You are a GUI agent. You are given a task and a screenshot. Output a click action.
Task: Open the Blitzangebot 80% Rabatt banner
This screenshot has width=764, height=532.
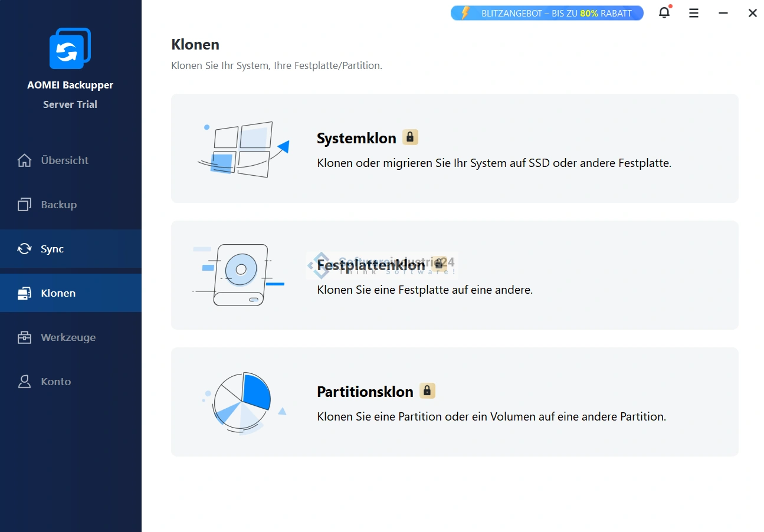click(x=546, y=13)
